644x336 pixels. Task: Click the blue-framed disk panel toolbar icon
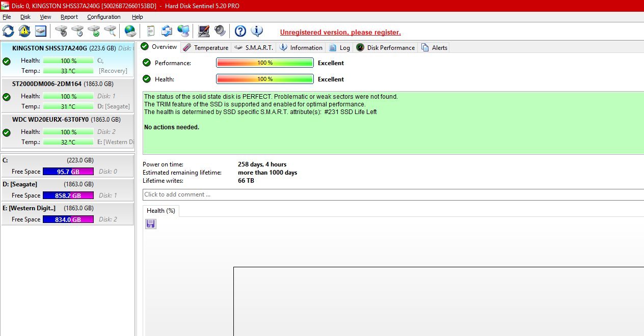pyautogui.click(x=41, y=31)
